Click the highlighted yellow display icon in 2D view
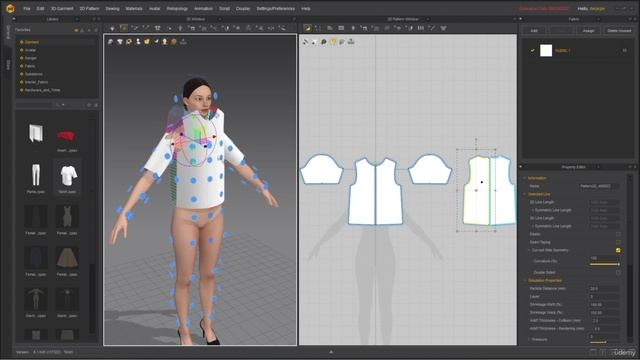Screen dimensions: 640x360 333,42
